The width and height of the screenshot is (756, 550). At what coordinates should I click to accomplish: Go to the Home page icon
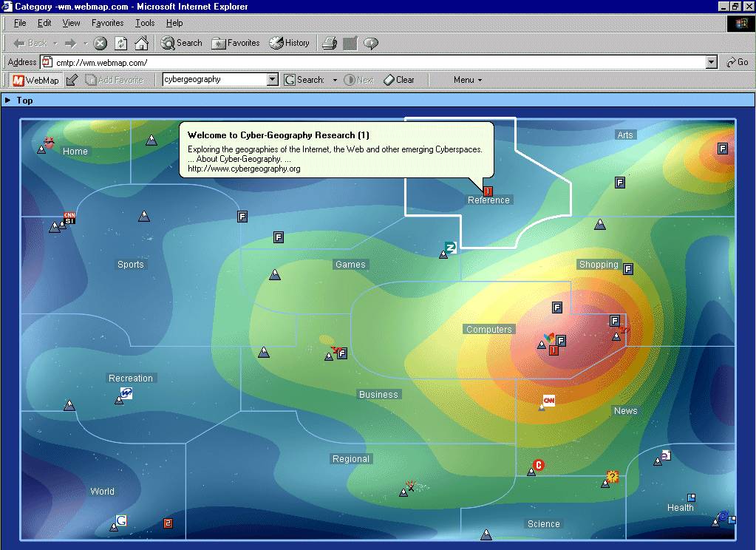tap(141, 44)
